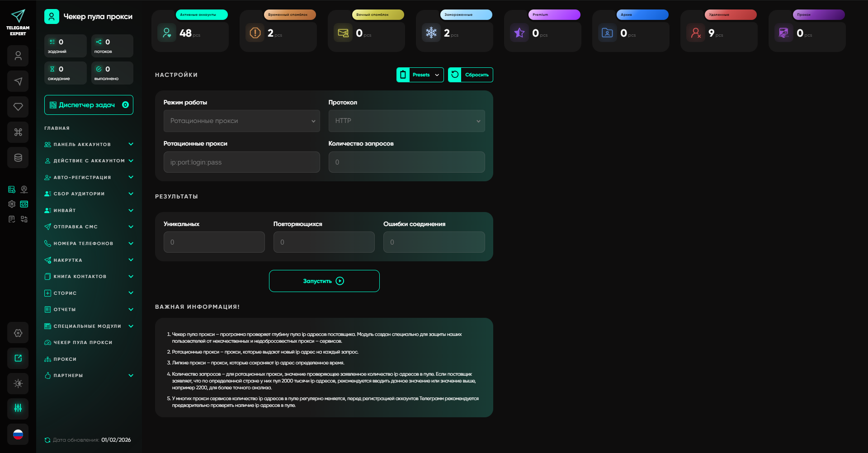This screenshot has width=868, height=453.
Task: Open the database icon in the sidebar
Action: pos(18,157)
